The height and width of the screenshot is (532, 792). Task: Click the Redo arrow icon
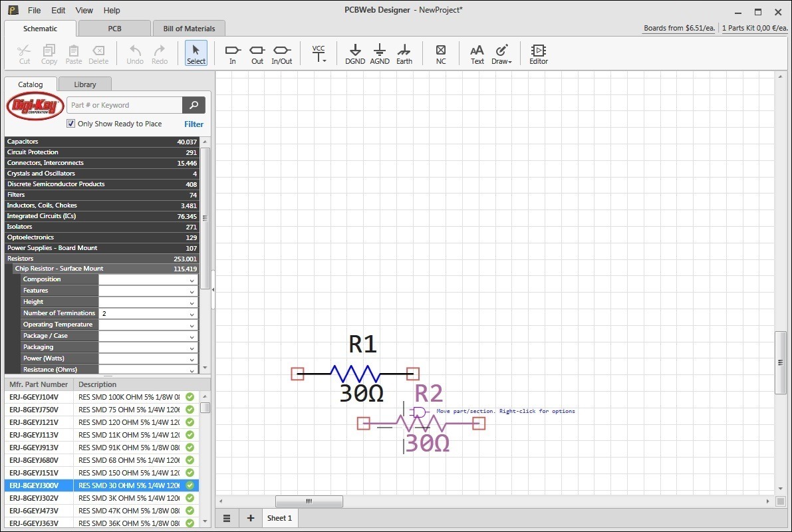coord(160,54)
